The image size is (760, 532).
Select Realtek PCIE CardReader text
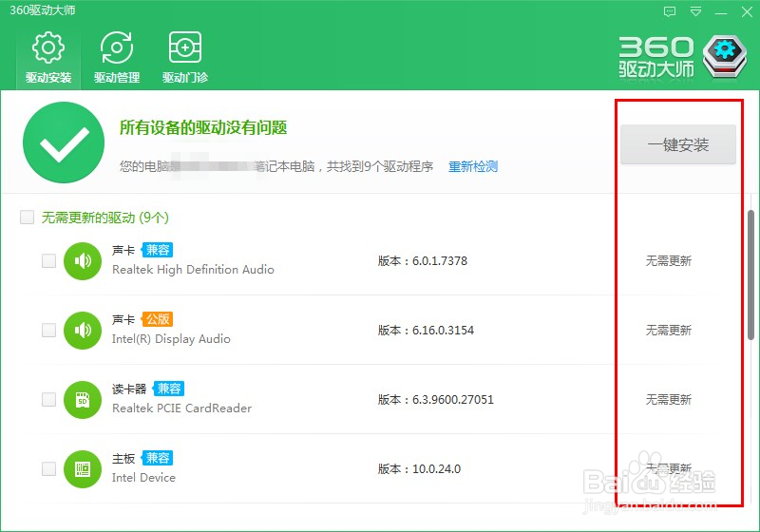[x=181, y=408]
